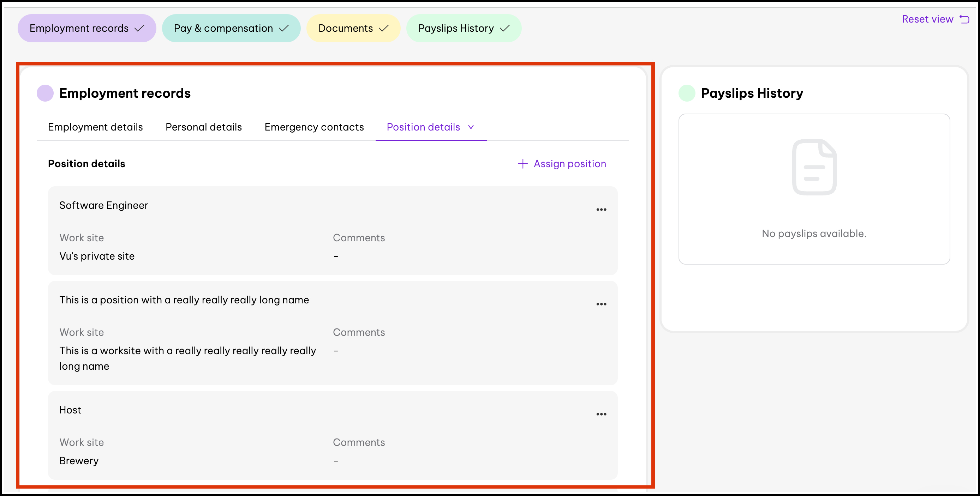Click the Assign position link

point(569,164)
